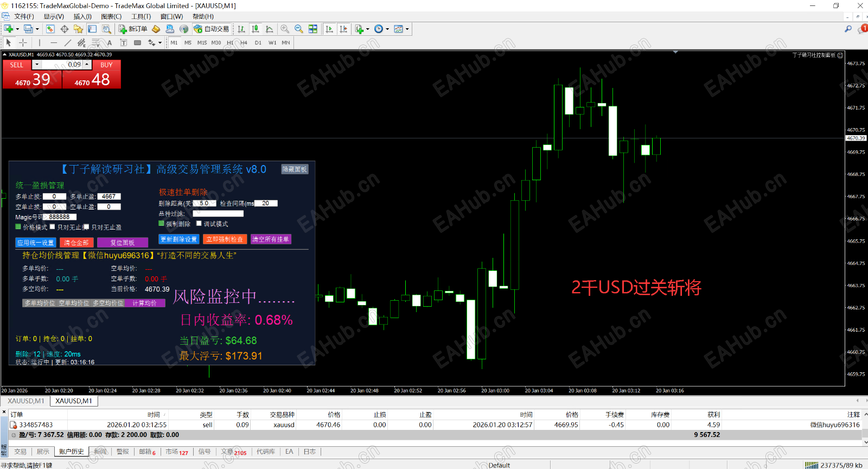Image resolution: width=868 pixels, height=469 pixels.
Task: Open the Strategy Tester icon
Action: point(107,29)
